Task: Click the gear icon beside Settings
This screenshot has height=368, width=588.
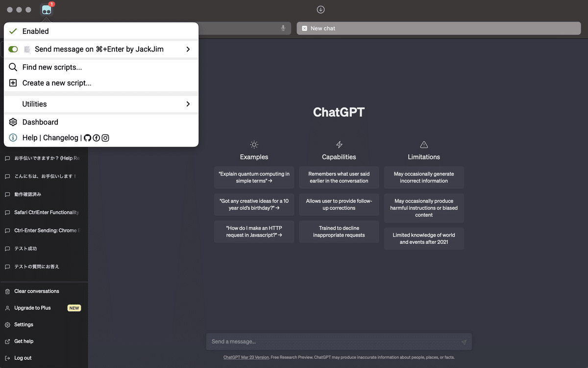Action: (7, 325)
